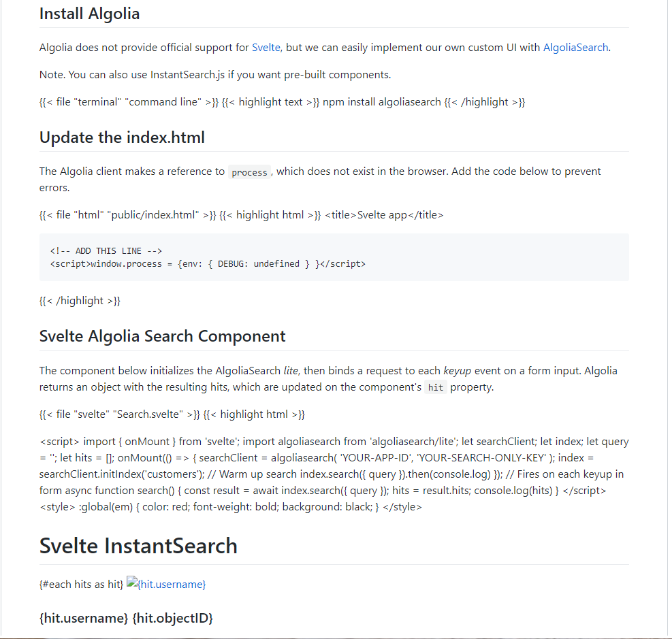
Task: Click the {hit.username} {hit.objectID} heading
Action: (126, 618)
